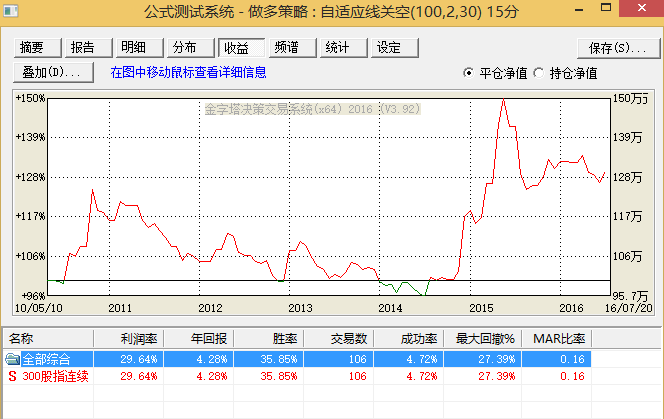Select the 收益 tab
This screenshot has width=664, height=419.
pyautogui.click(x=239, y=48)
